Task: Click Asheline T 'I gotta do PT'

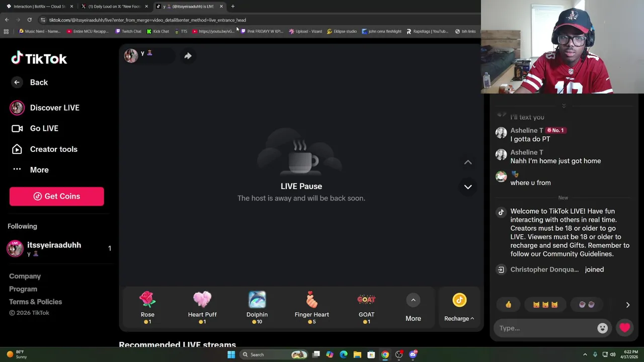Action: click(530, 139)
